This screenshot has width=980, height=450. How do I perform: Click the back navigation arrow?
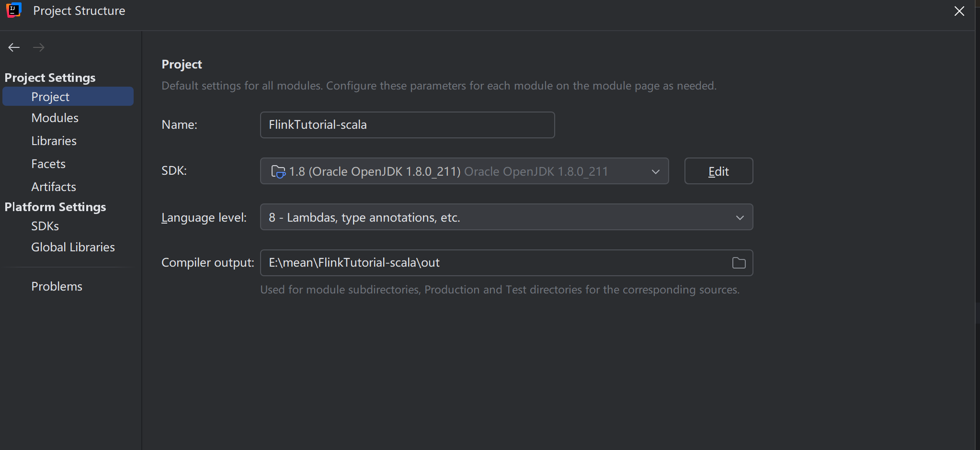coord(14,47)
